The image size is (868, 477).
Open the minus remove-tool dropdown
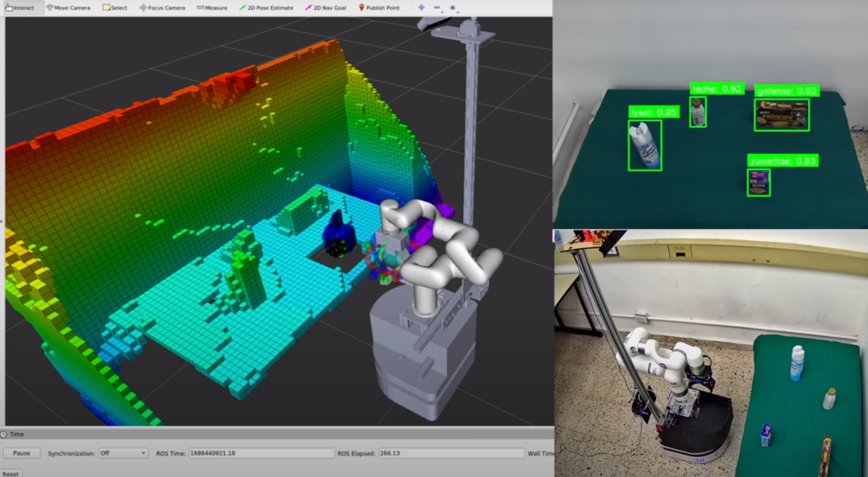[x=437, y=8]
